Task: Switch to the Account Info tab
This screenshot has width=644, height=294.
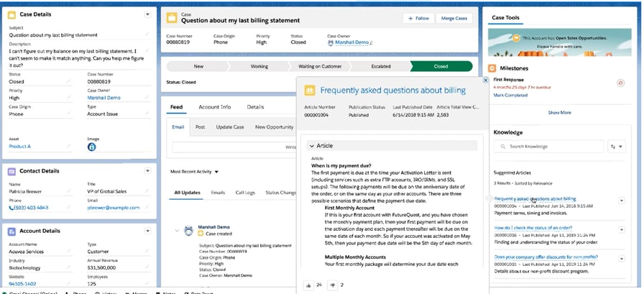Action: pyautogui.click(x=215, y=107)
